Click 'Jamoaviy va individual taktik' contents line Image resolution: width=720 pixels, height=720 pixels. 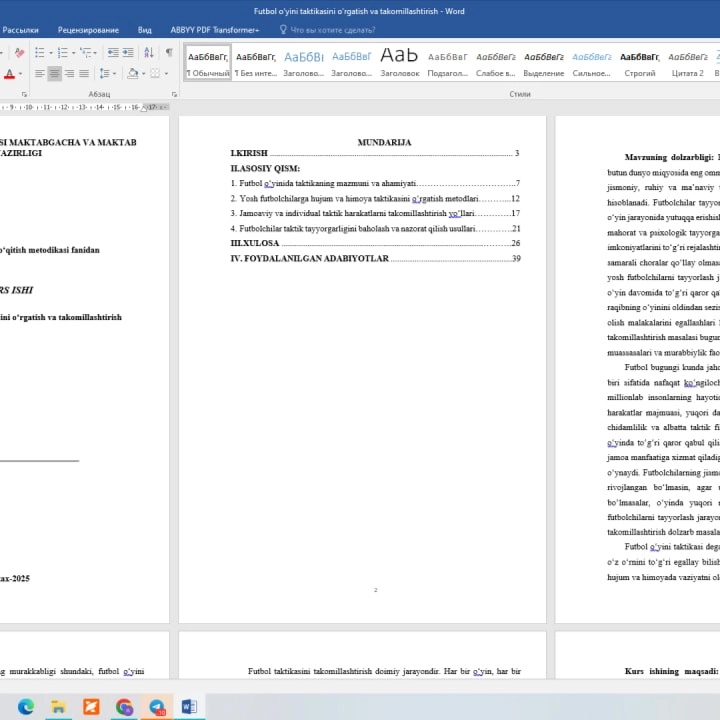coord(375,213)
